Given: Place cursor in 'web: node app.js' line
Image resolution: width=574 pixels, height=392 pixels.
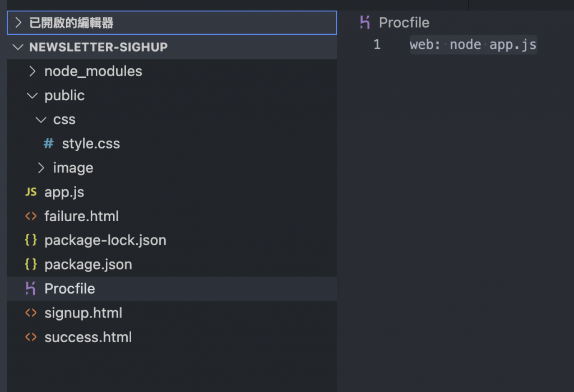Looking at the screenshot, I should (x=473, y=45).
